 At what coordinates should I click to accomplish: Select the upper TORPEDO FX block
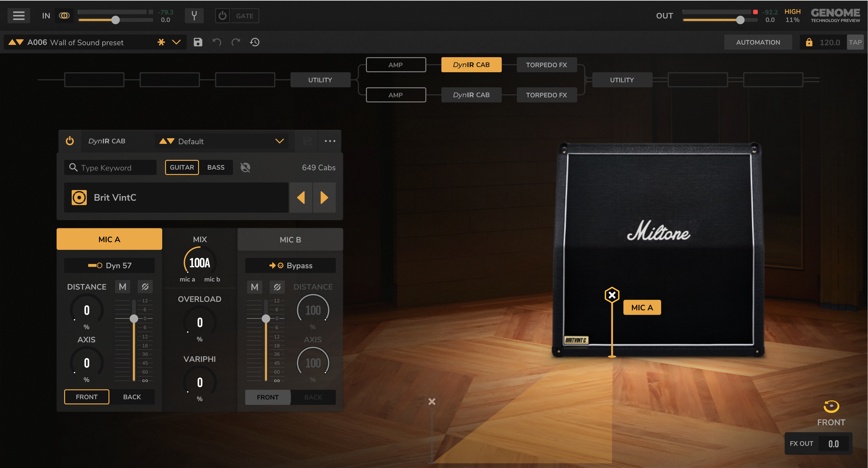click(546, 65)
